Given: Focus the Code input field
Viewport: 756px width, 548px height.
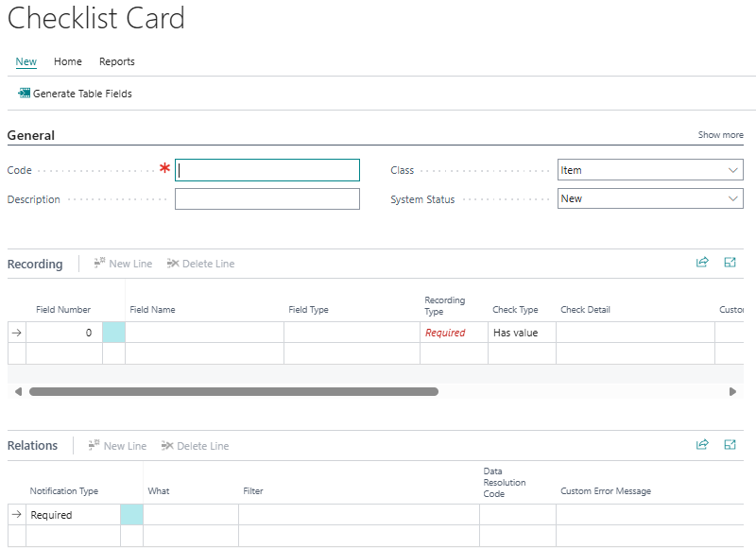Looking at the screenshot, I should coord(267,170).
